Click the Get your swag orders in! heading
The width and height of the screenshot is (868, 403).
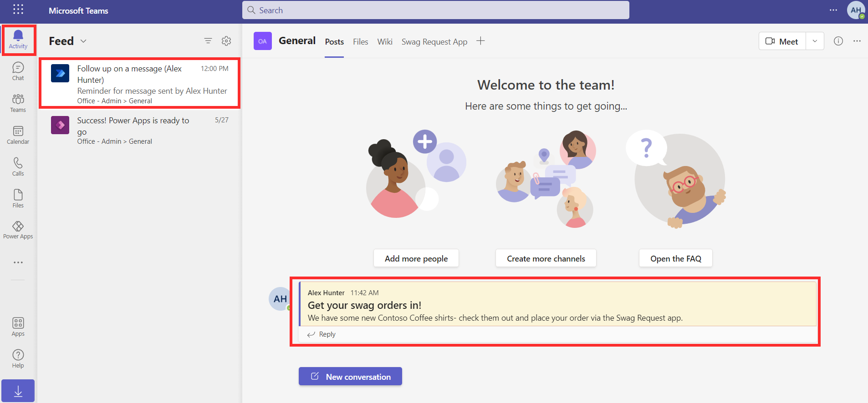pyautogui.click(x=364, y=305)
